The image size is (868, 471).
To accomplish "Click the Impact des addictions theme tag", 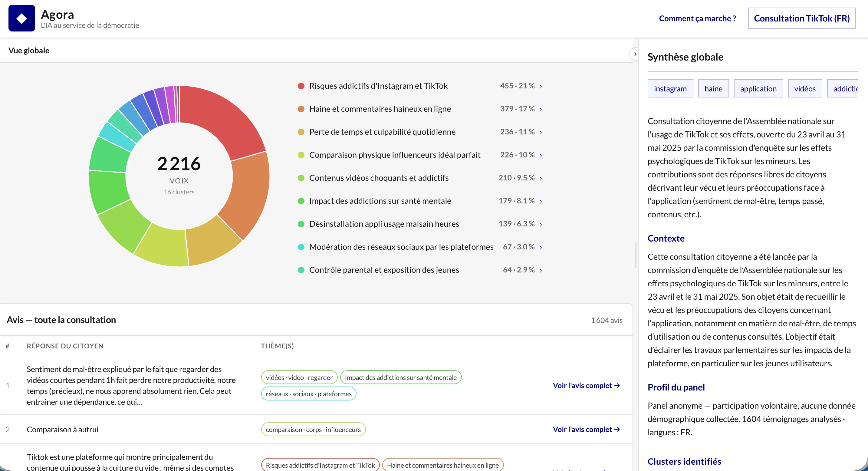I will pos(401,377).
